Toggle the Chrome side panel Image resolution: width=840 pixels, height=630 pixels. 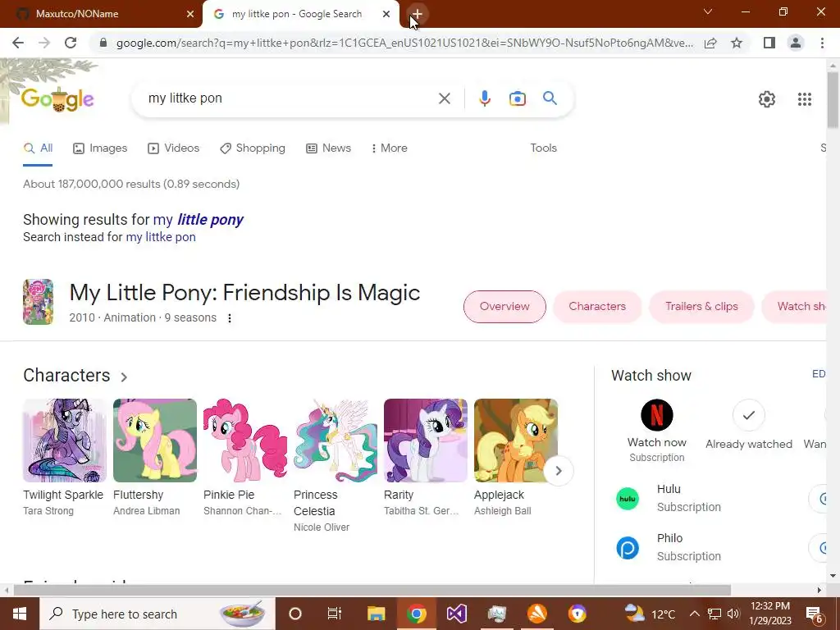pos(769,43)
